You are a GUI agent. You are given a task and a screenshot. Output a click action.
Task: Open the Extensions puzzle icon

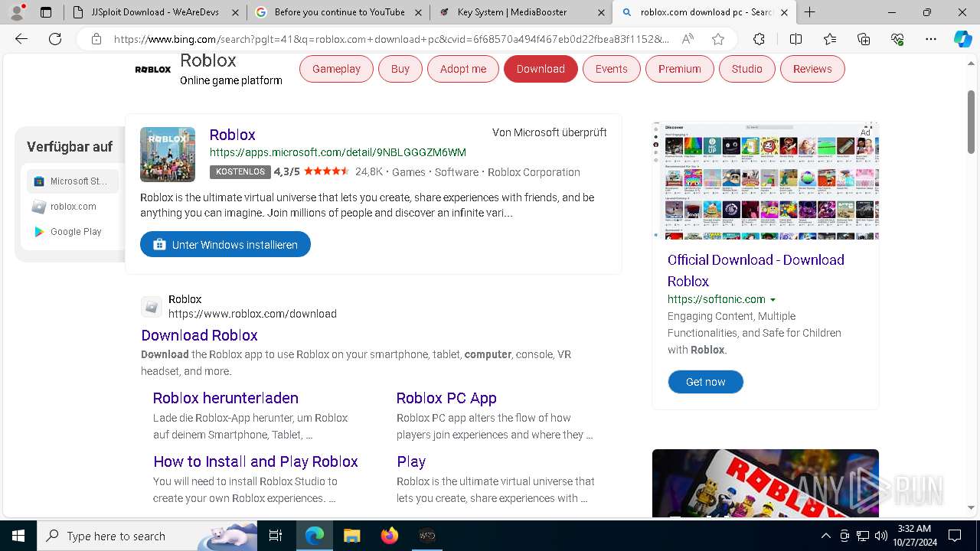pyautogui.click(x=759, y=39)
